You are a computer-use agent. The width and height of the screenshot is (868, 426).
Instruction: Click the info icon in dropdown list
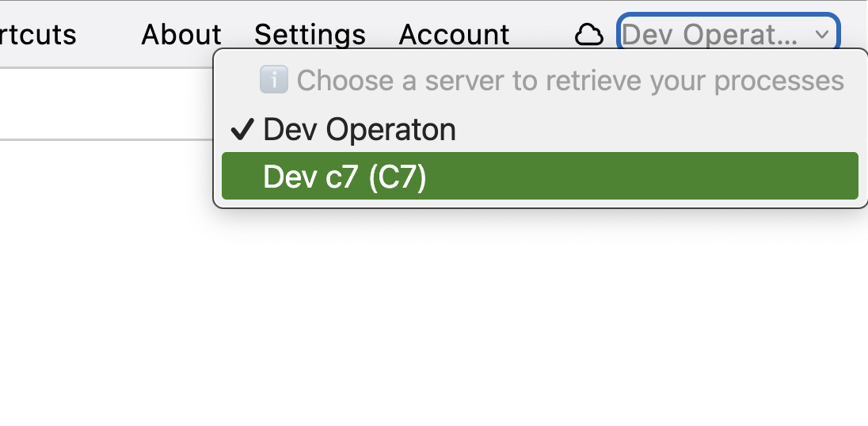point(273,80)
